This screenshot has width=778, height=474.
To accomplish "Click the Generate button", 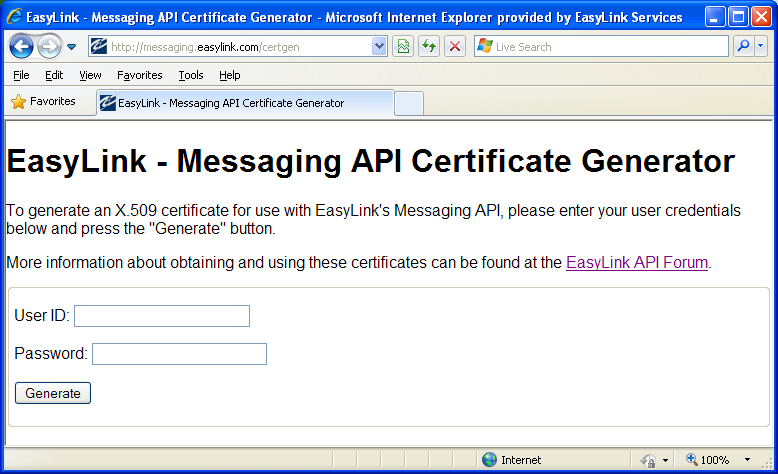I will pyautogui.click(x=53, y=393).
